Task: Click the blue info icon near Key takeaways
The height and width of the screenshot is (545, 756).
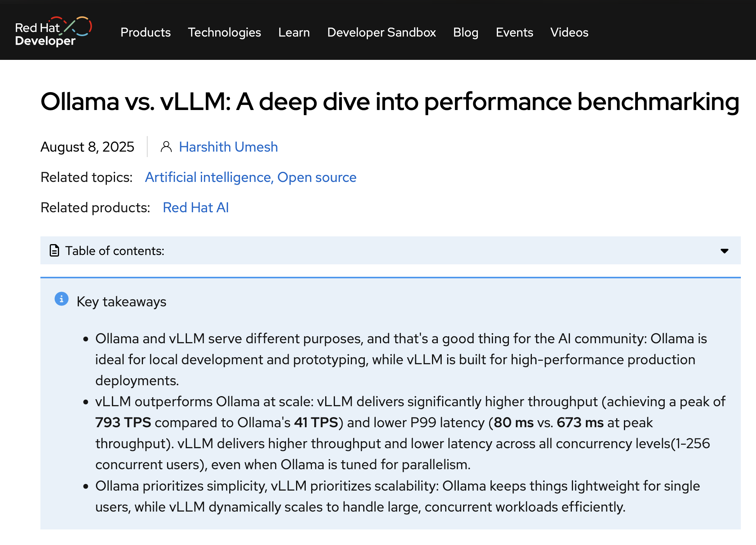Action: point(61,299)
